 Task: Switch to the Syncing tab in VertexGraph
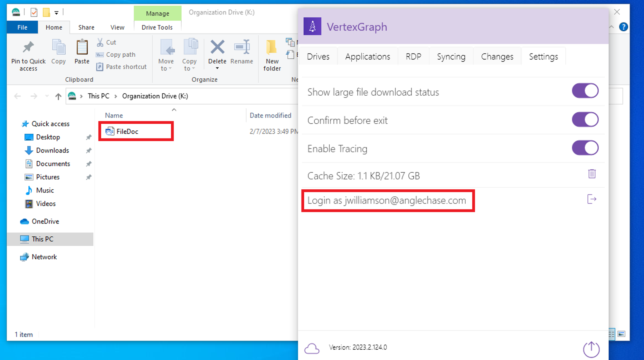click(x=451, y=56)
